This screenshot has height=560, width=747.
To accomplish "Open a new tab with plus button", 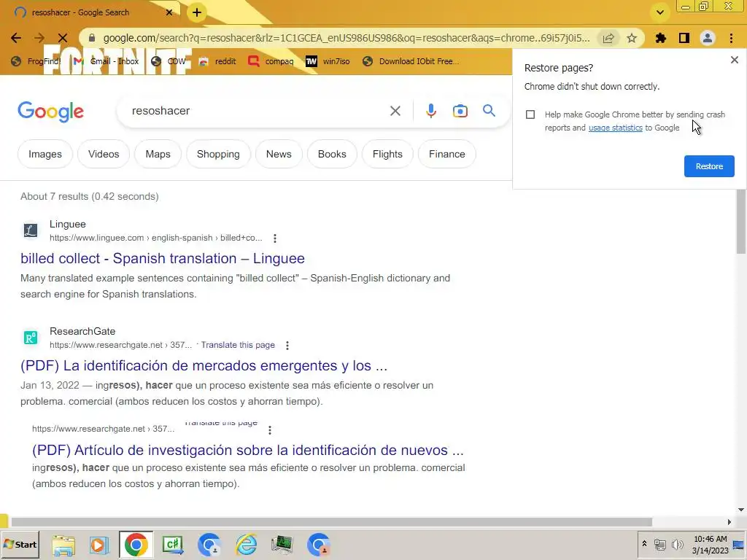I will [197, 12].
